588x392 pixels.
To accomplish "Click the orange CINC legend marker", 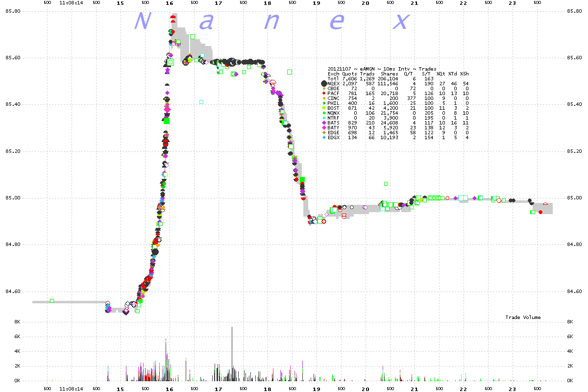I will (323, 98).
